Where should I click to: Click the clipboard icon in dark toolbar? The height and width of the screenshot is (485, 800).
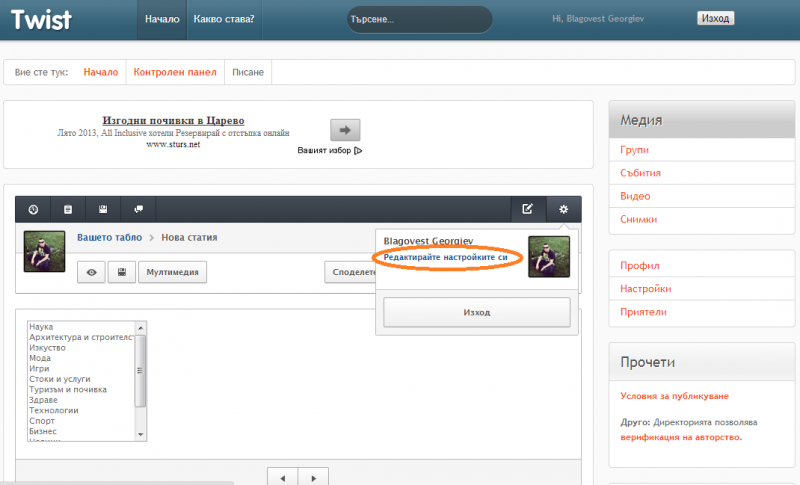tap(68, 209)
